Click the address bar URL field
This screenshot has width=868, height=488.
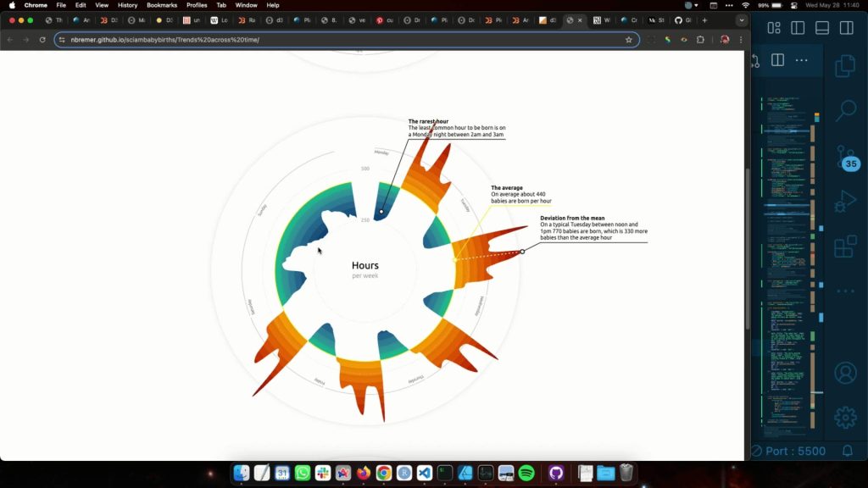[339, 40]
